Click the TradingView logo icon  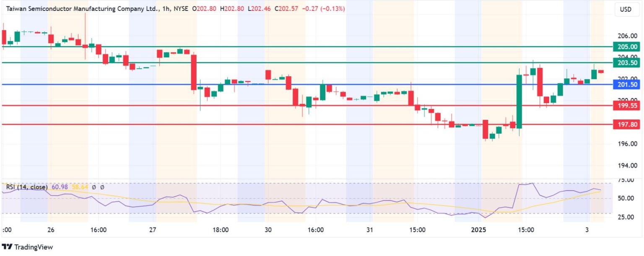[8, 247]
